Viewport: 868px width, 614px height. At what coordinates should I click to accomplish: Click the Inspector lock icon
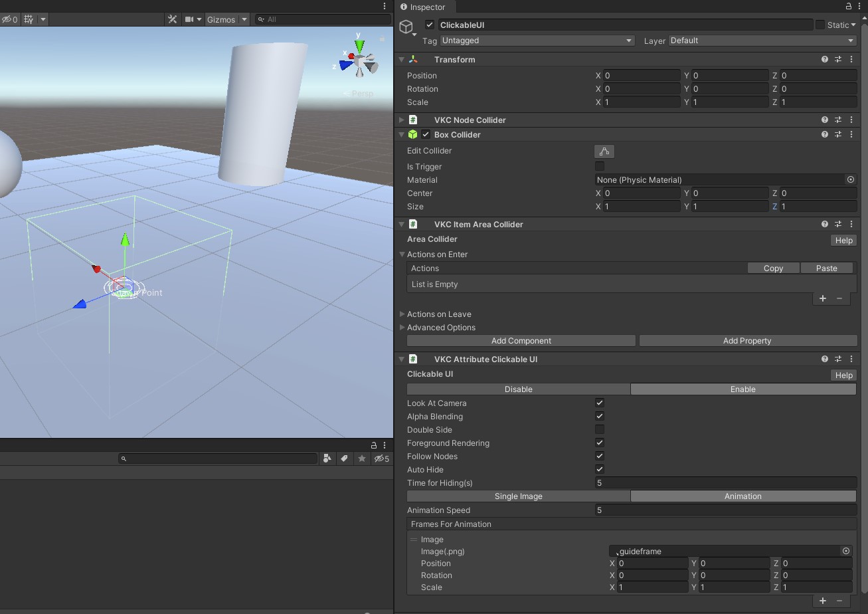(848, 7)
